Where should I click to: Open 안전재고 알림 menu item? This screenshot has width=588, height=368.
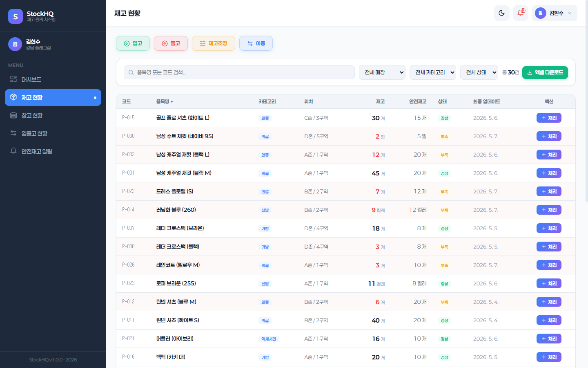click(x=53, y=151)
